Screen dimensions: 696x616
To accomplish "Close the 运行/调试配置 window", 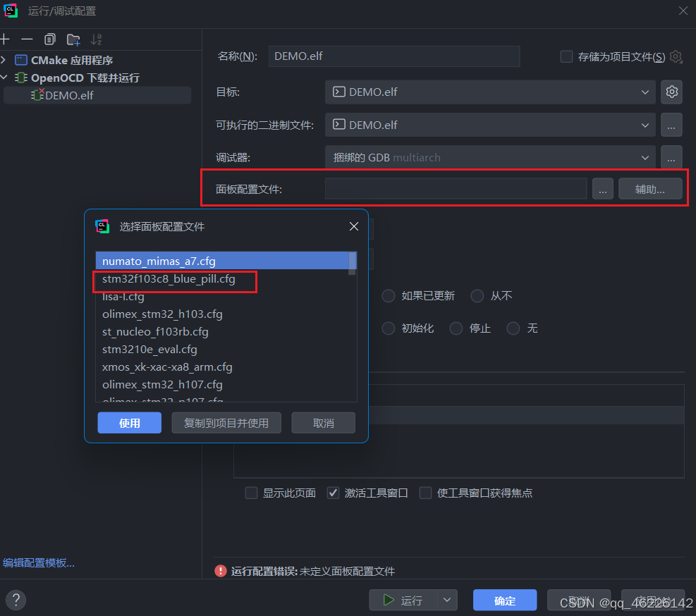I will 683,11.
